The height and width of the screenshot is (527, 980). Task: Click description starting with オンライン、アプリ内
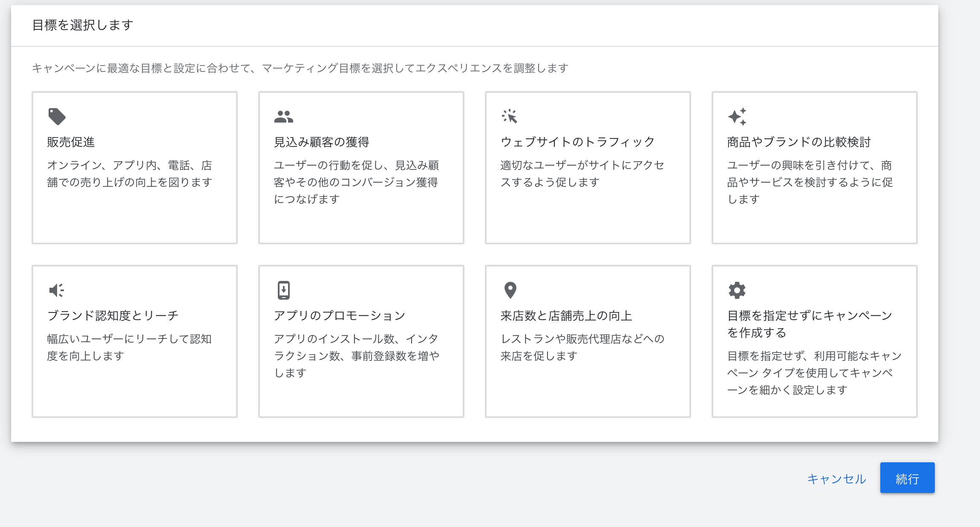[130, 174]
